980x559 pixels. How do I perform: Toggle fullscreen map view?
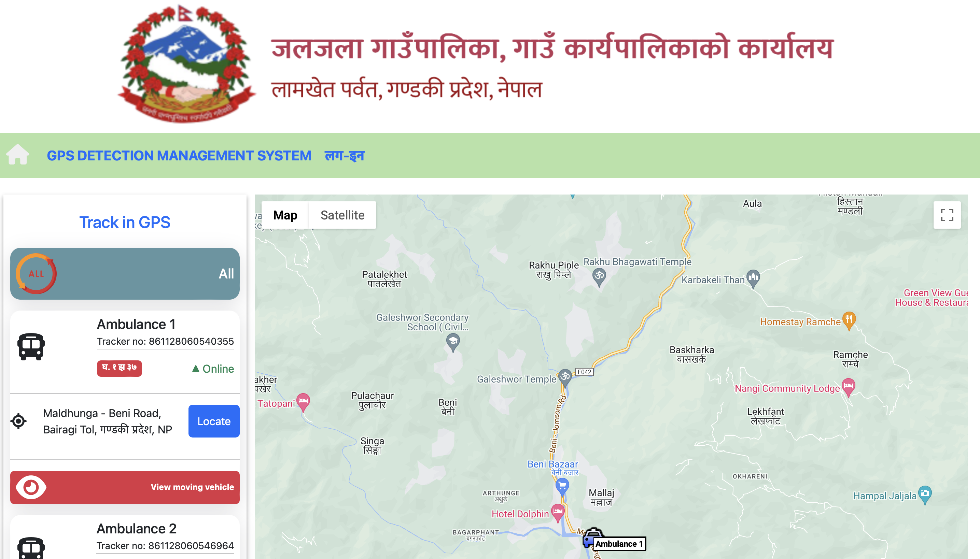(x=947, y=215)
